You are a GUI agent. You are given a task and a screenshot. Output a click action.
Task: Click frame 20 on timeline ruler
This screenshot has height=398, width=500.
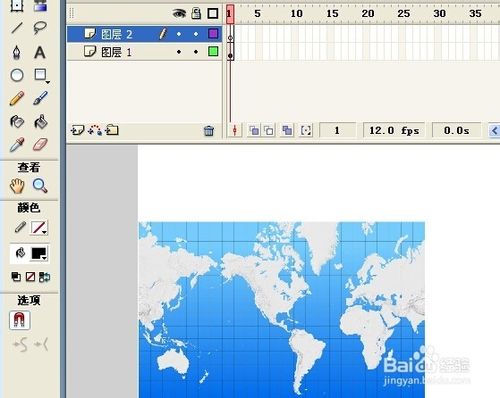click(367, 13)
